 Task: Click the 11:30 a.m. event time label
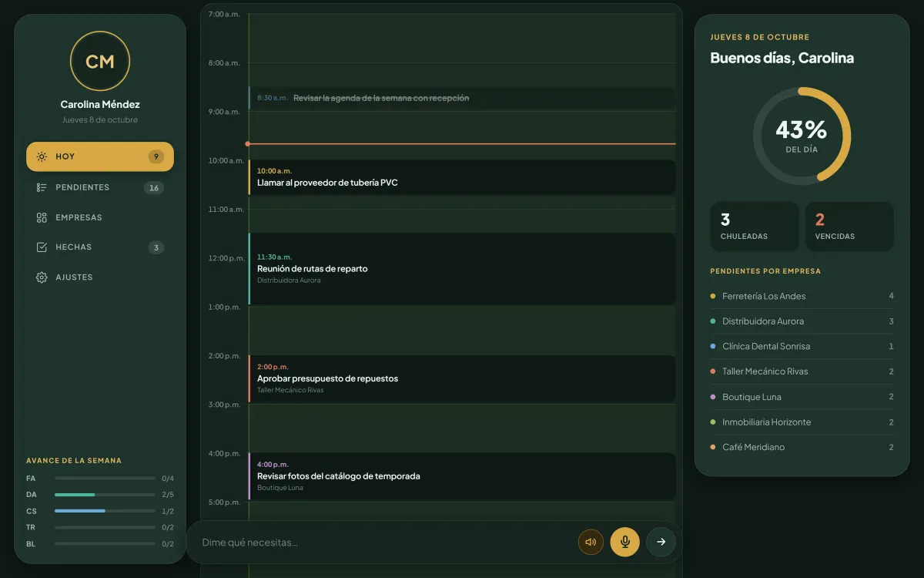(274, 257)
